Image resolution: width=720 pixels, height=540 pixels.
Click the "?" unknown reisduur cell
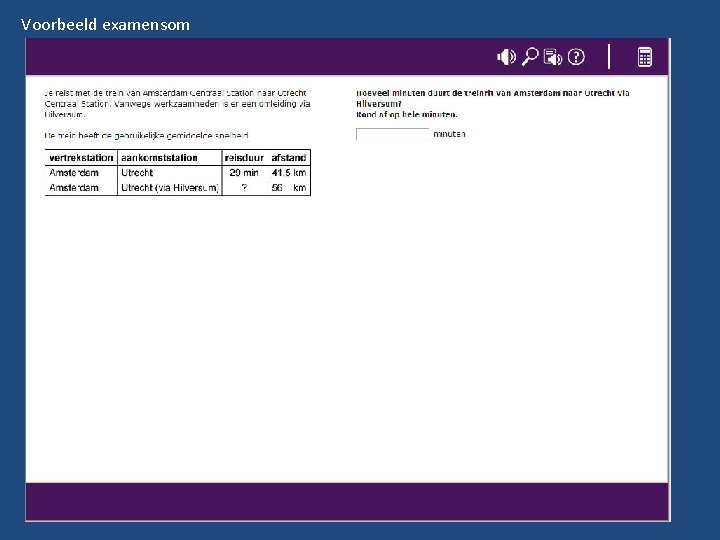(x=244, y=187)
